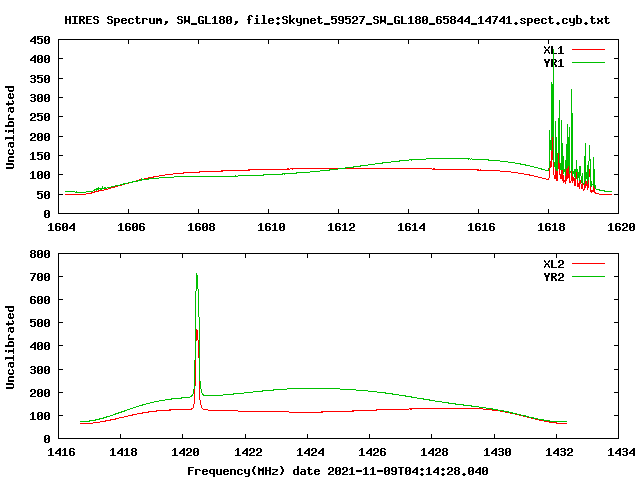640x480 pixels.
Task: Select the XL2 legend label
Action: 553,264
